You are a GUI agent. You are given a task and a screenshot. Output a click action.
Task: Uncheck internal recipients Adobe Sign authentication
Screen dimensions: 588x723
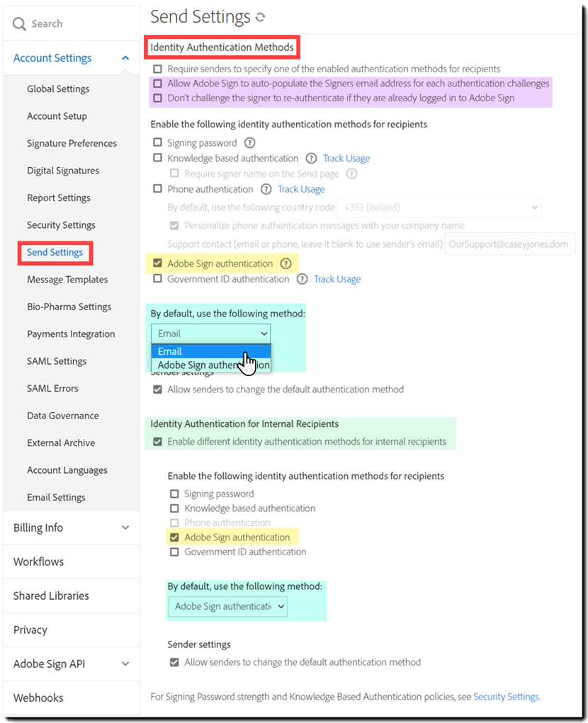(174, 537)
